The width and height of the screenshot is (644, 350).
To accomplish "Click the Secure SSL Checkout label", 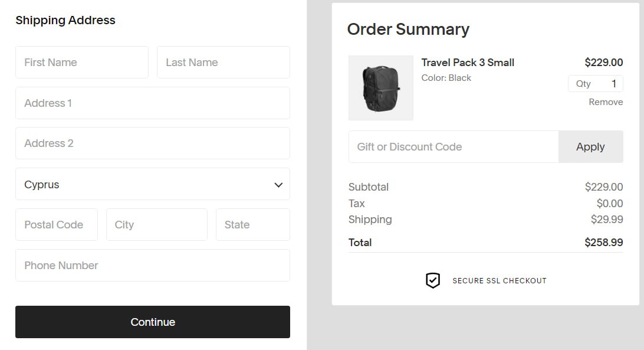I will (x=500, y=281).
